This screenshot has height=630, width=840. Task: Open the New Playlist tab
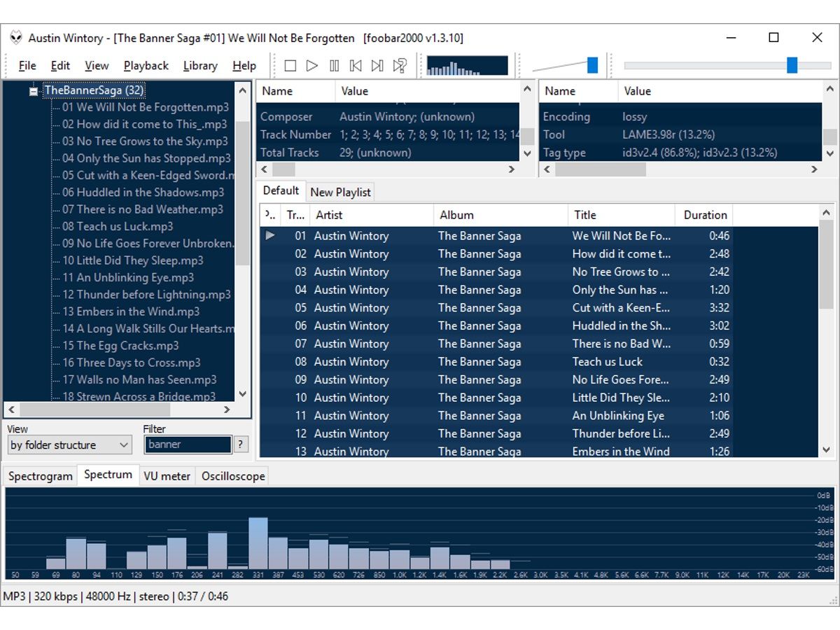(x=340, y=191)
